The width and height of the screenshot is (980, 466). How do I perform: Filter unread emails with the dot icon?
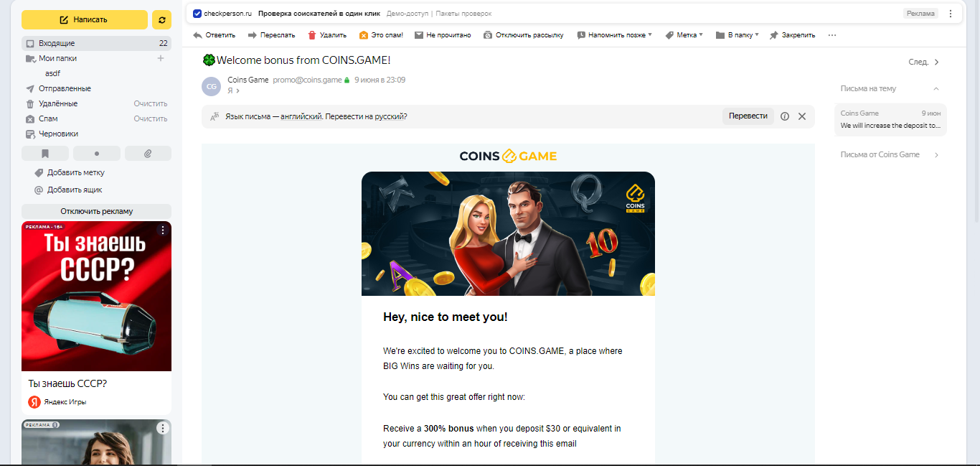click(97, 153)
